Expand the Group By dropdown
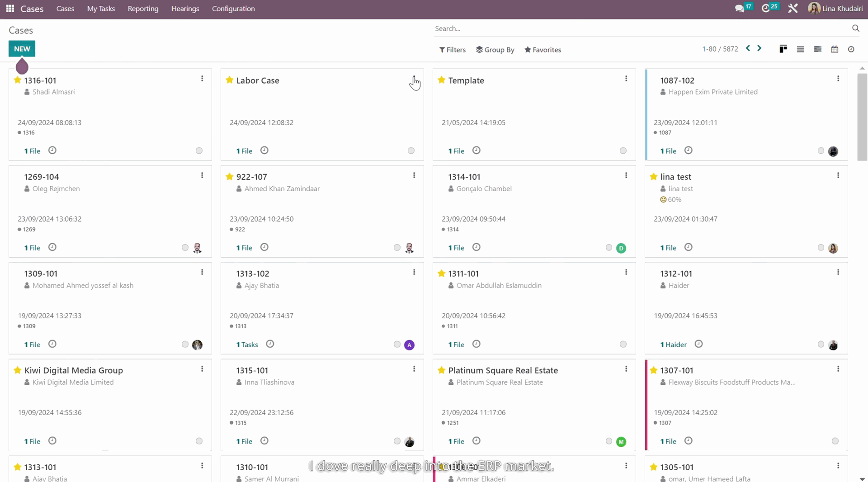The width and height of the screenshot is (868, 482). 495,50
